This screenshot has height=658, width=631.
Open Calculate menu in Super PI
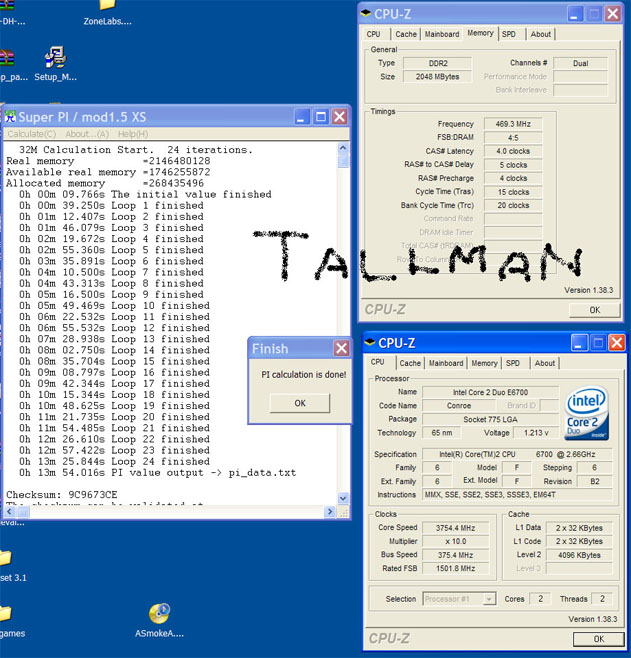[32, 134]
